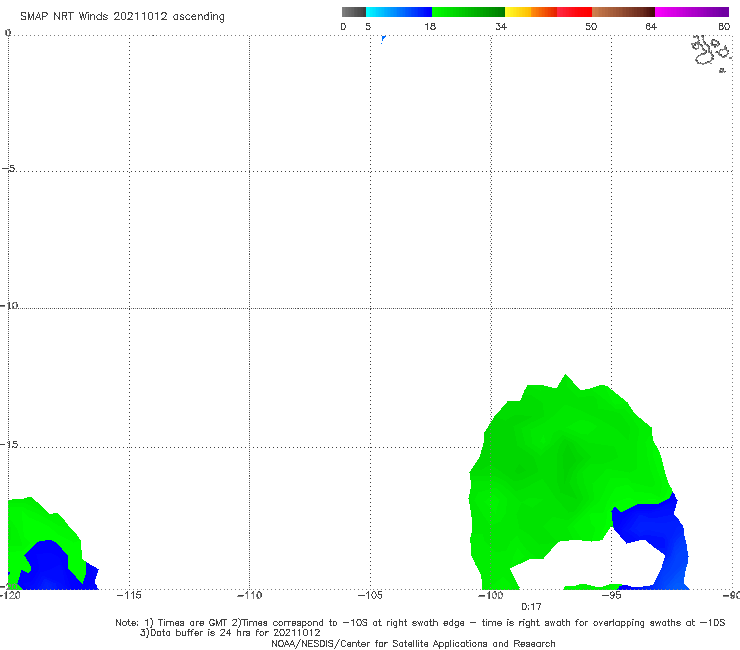Click the note 'Data buffer is 24 hrs for 20211012'
Viewport: 740px width, 650px height.
coord(230,633)
